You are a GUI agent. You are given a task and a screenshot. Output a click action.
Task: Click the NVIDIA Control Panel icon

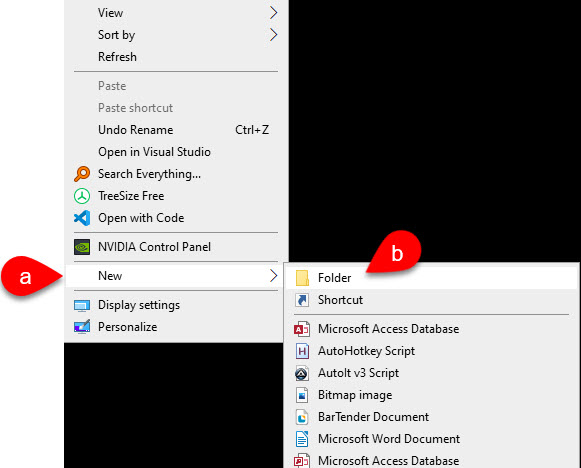coord(82,247)
